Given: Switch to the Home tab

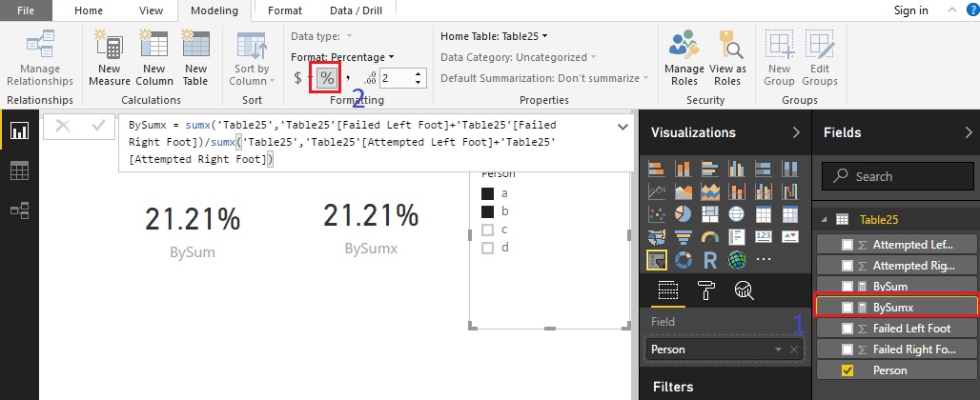Looking at the screenshot, I should point(88,10).
